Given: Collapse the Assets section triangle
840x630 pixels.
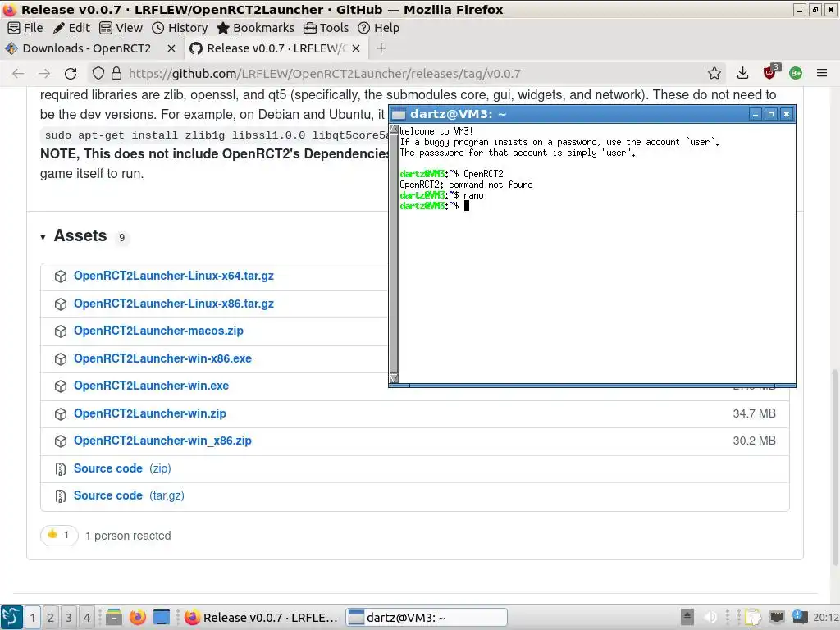Looking at the screenshot, I should click(x=43, y=237).
